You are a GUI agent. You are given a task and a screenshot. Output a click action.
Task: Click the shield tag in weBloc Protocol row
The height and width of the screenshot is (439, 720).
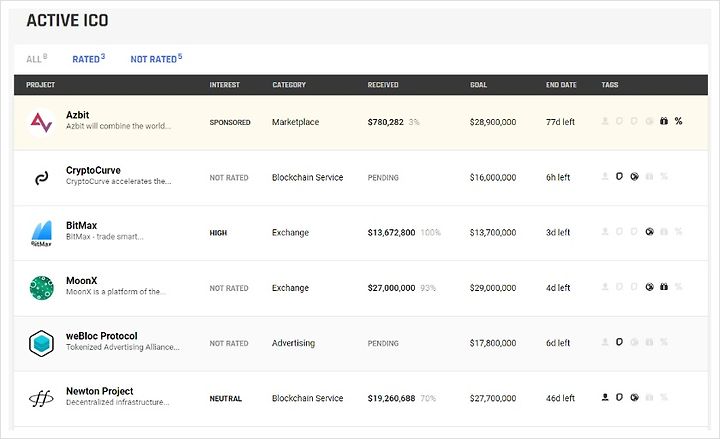click(619, 342)
